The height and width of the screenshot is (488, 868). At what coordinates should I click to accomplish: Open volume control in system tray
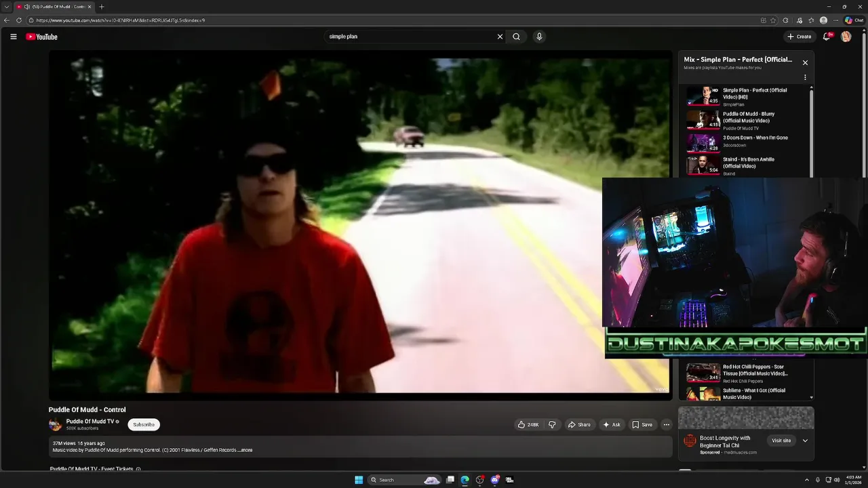point(837,480)
